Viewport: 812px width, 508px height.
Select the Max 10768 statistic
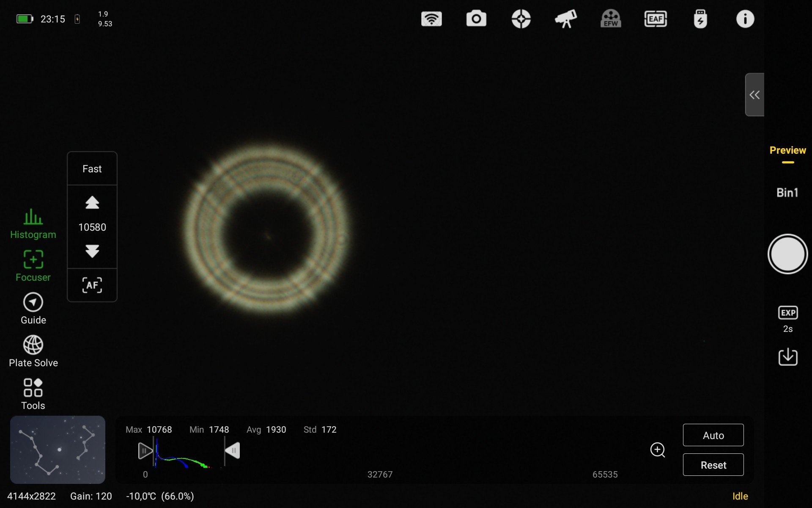(148, 430)
